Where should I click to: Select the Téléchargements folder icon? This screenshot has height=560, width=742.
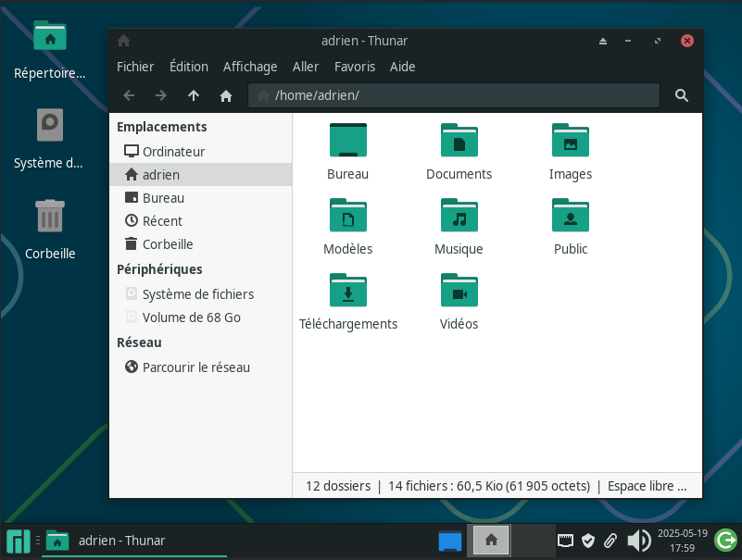click(x=348, y=290)
